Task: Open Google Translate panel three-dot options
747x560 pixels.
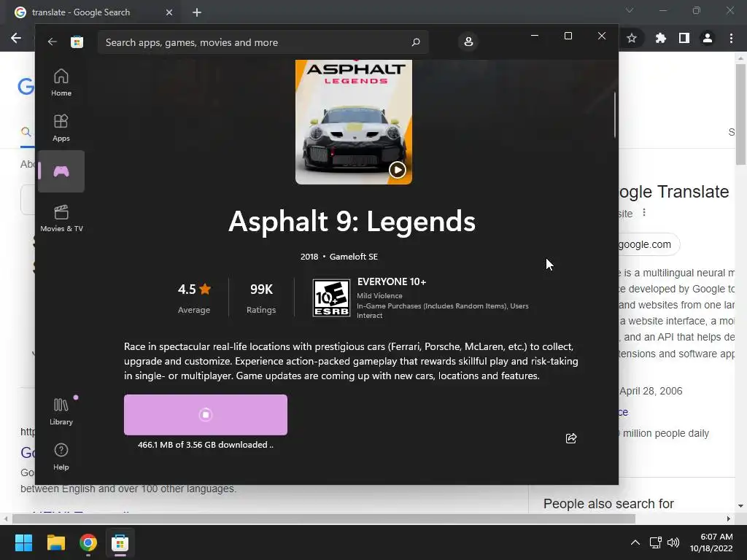Action: [x=644, y=212]
